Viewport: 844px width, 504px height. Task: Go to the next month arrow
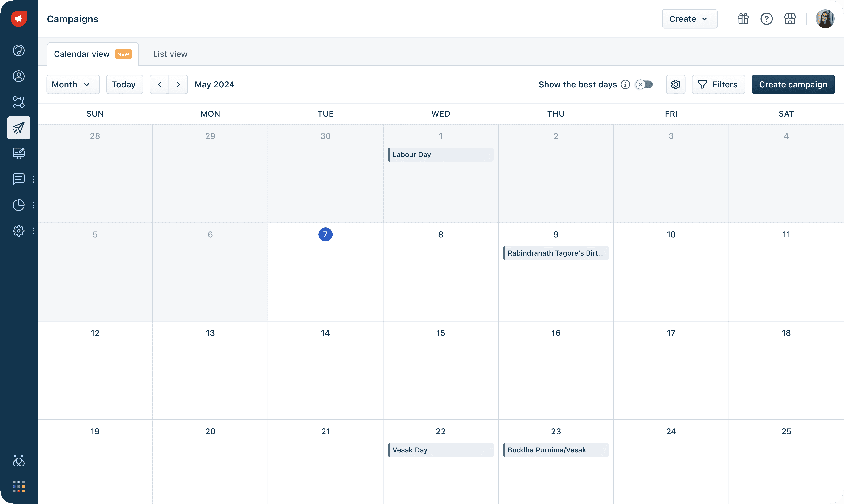coord(178,84)
